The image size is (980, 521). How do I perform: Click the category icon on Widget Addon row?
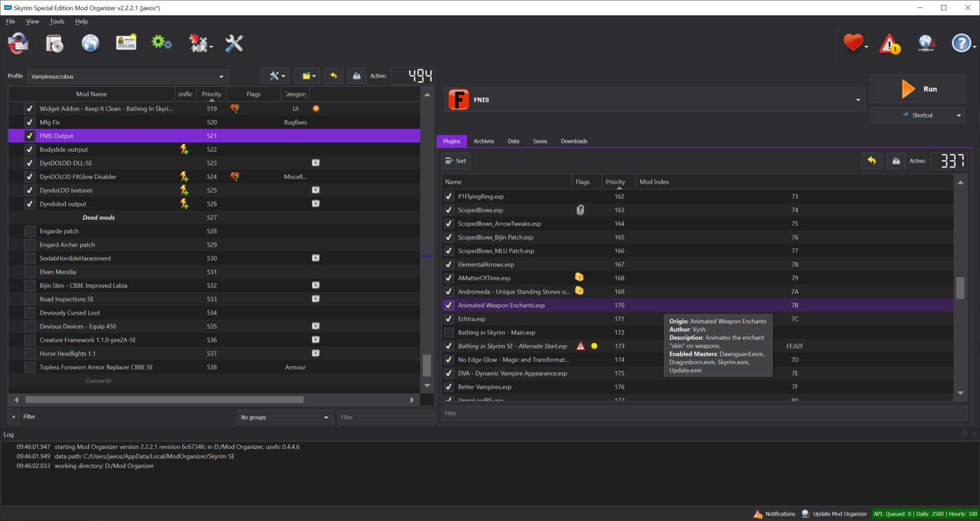pyautogui.click(x=316, y=108)
